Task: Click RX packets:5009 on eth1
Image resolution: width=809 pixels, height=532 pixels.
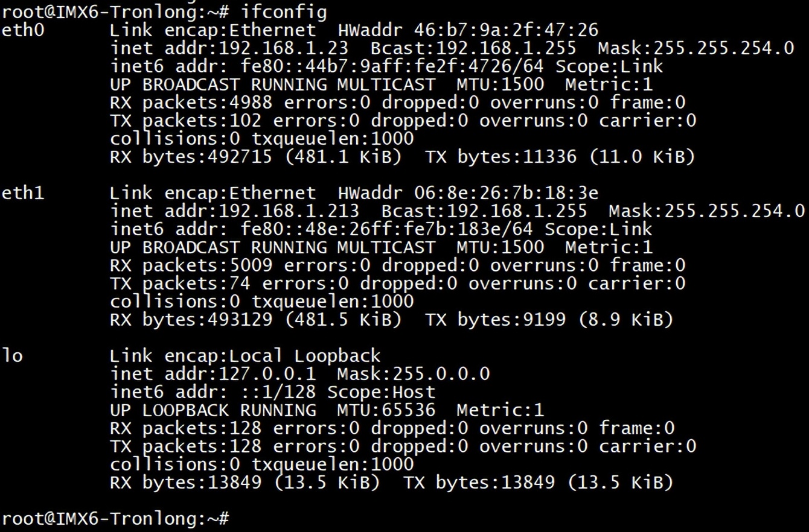Action: click(x=191, y=265)
